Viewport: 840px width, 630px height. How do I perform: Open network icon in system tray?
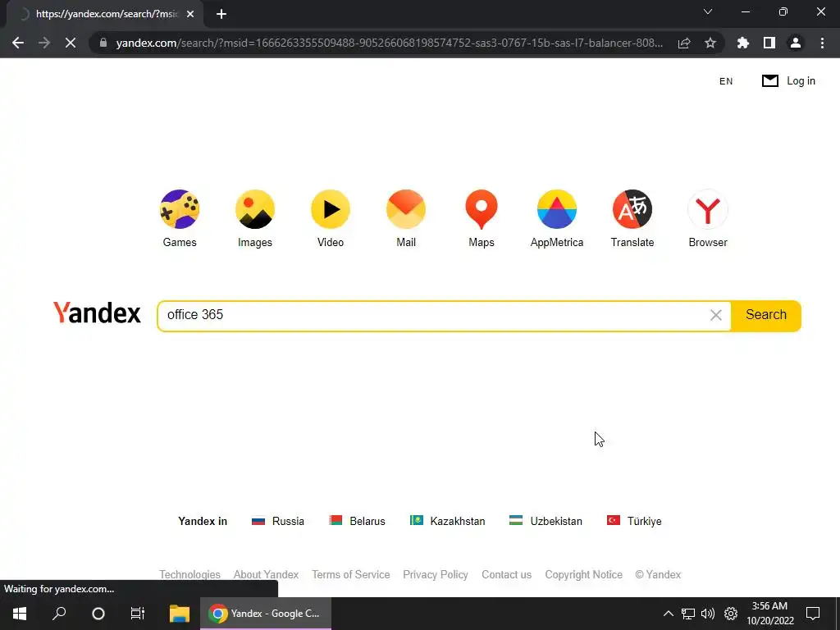pos(688,614)
